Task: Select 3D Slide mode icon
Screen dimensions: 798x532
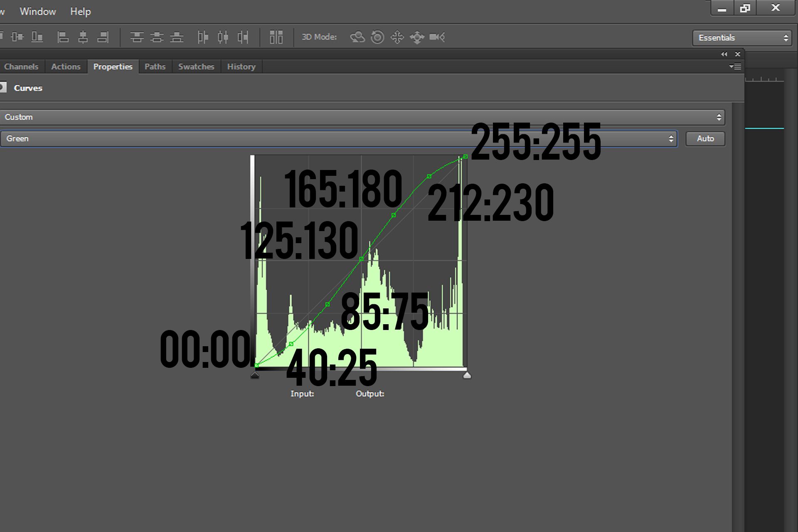Action: tap(417, 37)
